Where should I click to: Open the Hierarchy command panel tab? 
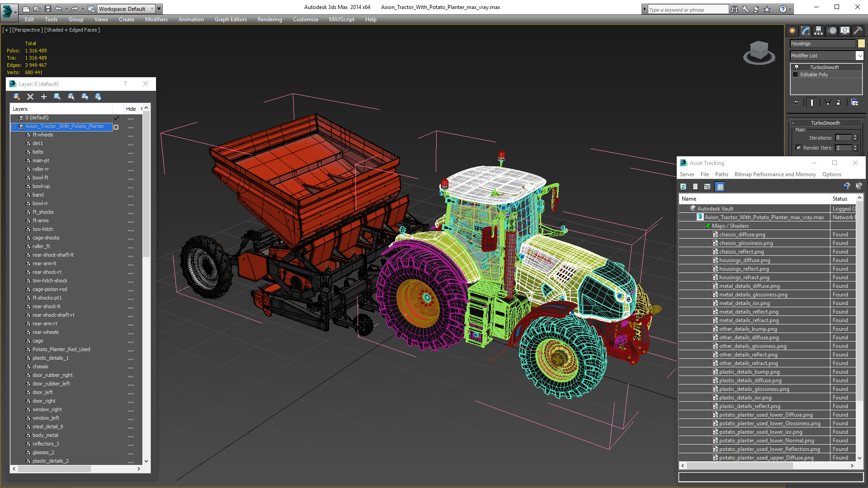click(819, 31)
